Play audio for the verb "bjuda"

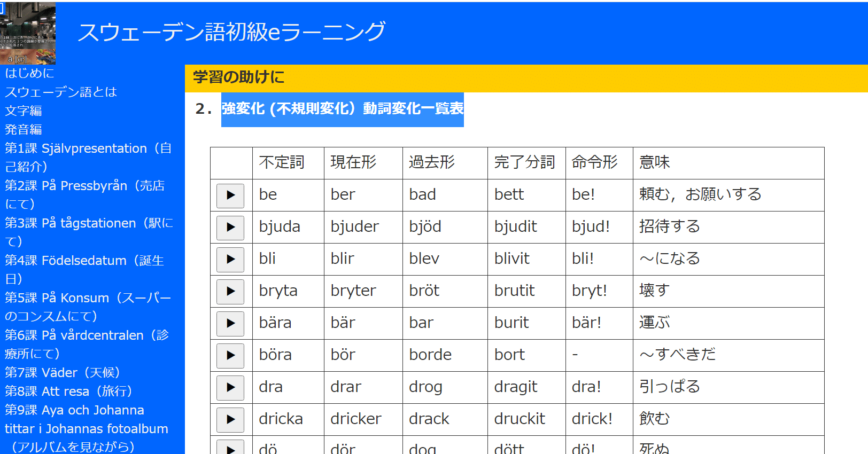230,228
